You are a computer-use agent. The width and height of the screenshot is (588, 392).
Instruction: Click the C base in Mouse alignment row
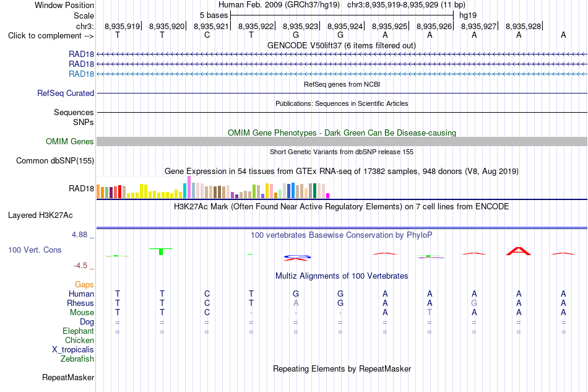207,313
